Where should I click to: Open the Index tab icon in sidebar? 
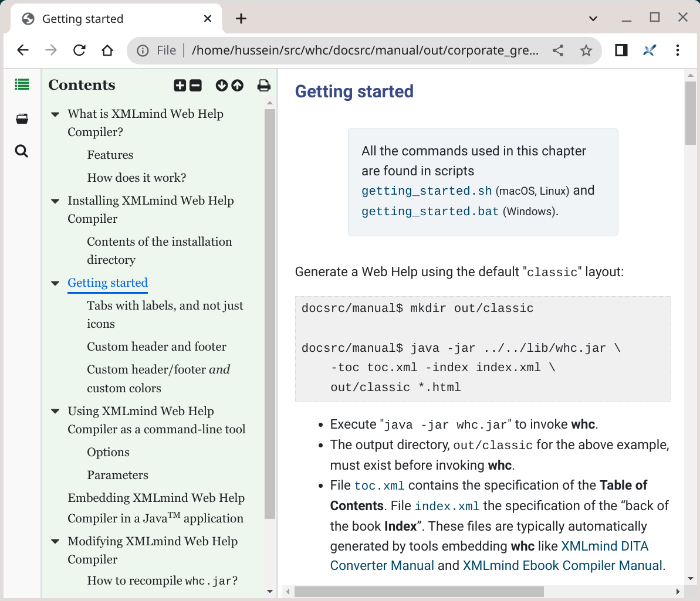point(22,118)
